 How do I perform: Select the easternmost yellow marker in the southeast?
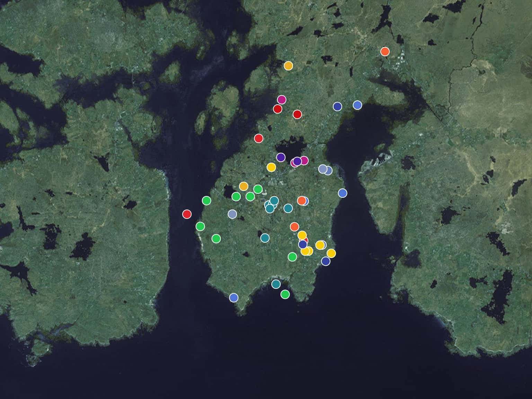coord(331,254)
